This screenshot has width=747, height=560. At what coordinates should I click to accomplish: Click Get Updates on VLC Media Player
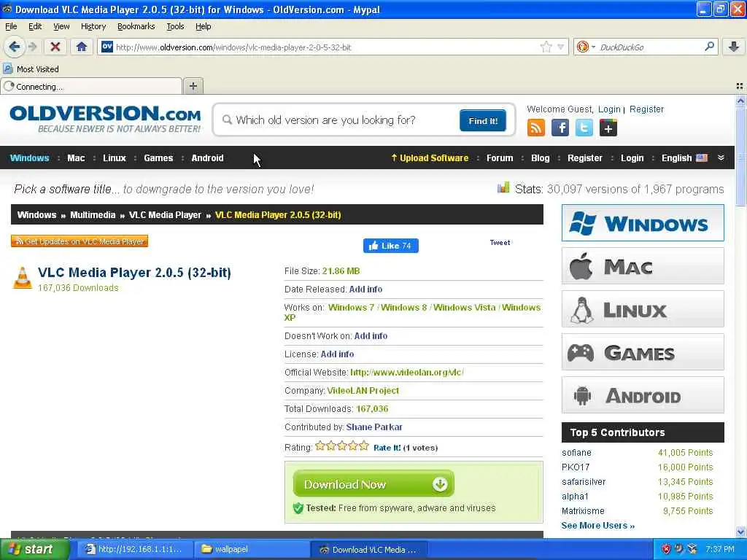(x=80, y=241)
